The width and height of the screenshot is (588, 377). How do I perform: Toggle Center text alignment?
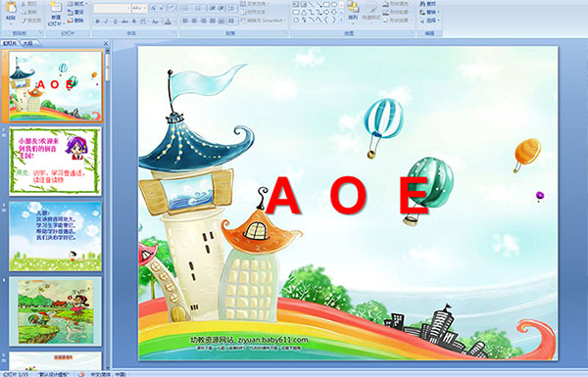pyautogui.click(x=194, y=21)
